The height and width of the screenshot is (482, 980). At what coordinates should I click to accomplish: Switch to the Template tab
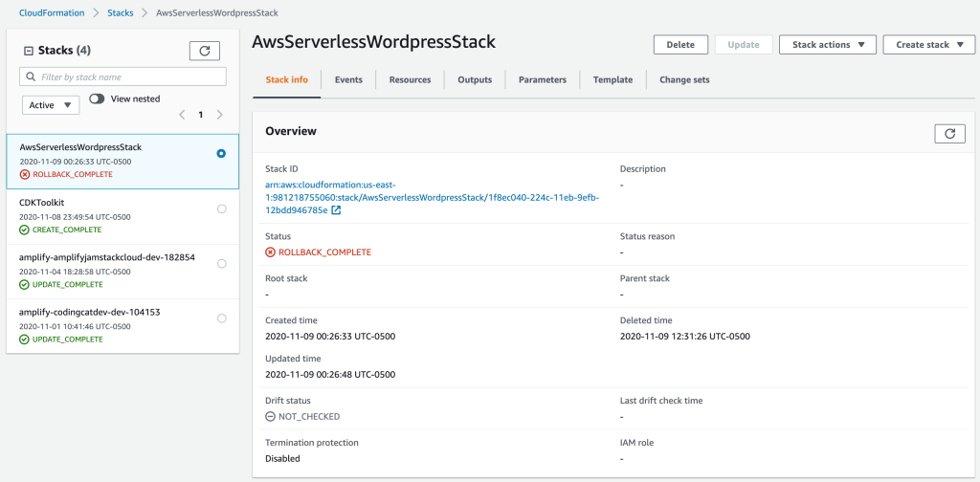612,80
